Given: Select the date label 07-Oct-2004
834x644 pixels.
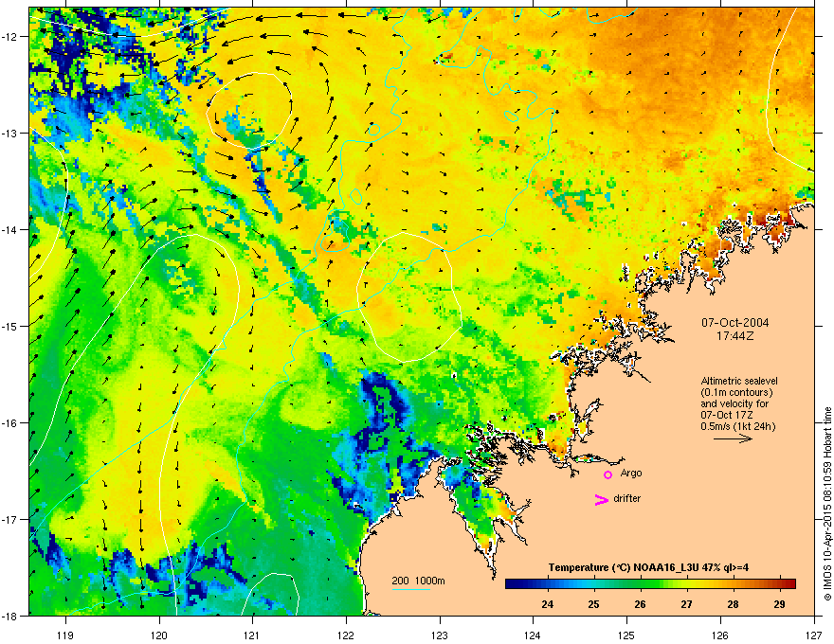Looking at the screenshot, I should pos(734,323).
